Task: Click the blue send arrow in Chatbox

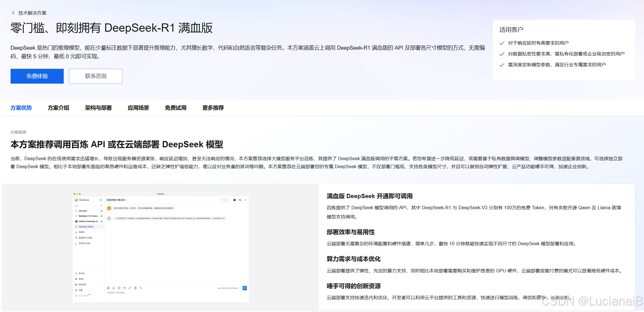Action: tap(245, 288)
